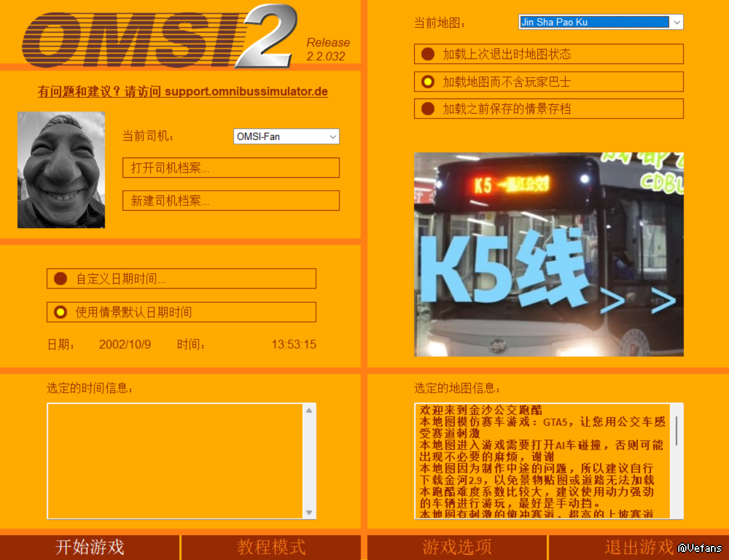The width and height of the screenshot is (729, 560).
Task: Click the time value 13:53:15
Action: click(x=294, y=345)
